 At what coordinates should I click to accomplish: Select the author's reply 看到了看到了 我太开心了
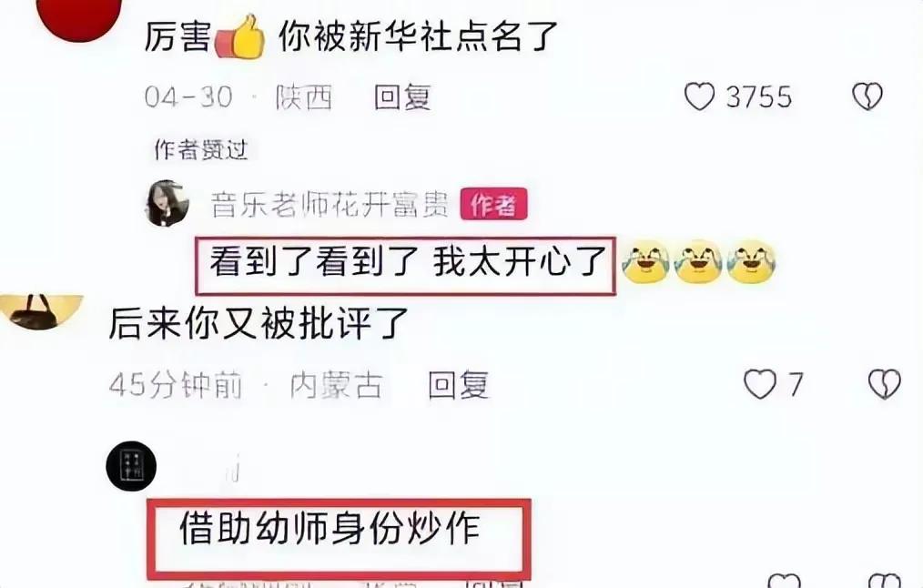(408, 262)
